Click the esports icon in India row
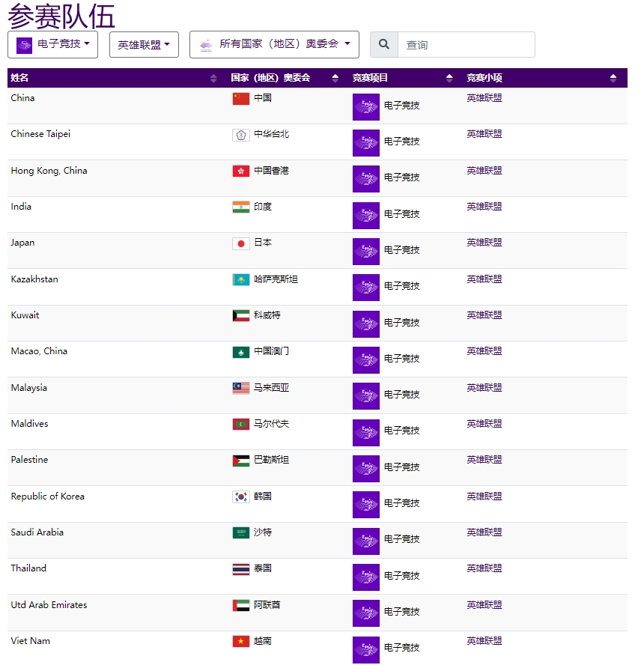 tap(366, 215)
